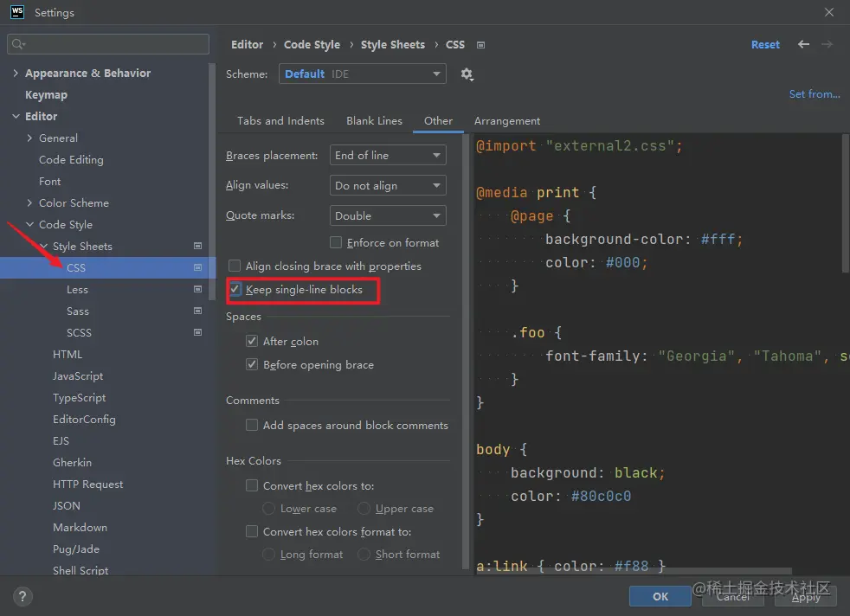Screen dimensions: 850x616
Task: Select Keymap in settings tree
Action: (x=46, y=95)
